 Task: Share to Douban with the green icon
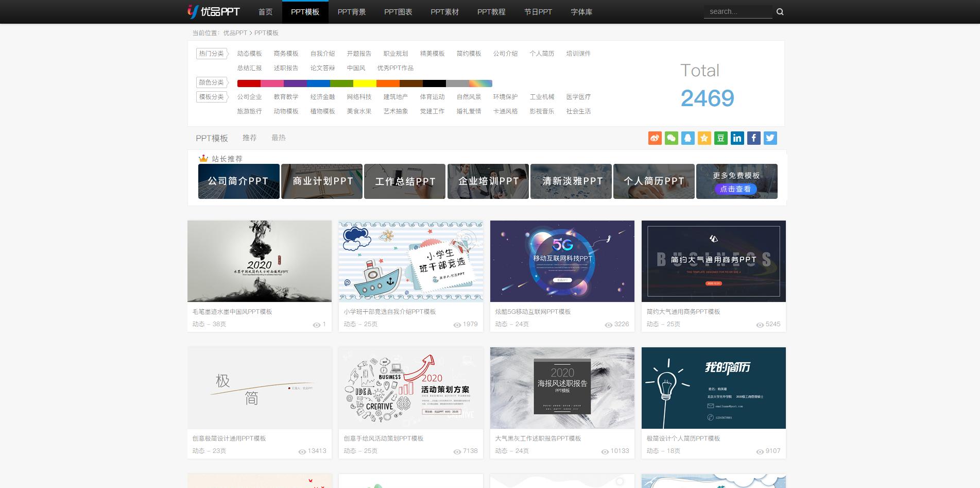[x=720, y=138]
